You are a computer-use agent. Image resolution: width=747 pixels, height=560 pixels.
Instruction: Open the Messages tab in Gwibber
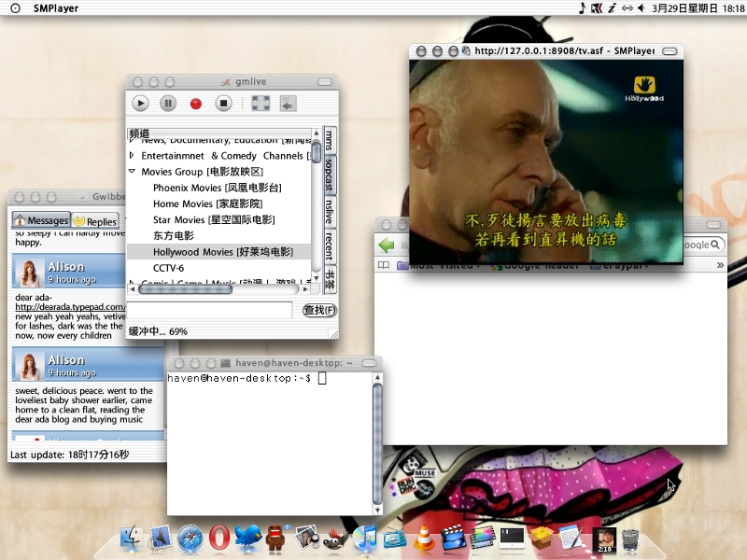point(41,220)
